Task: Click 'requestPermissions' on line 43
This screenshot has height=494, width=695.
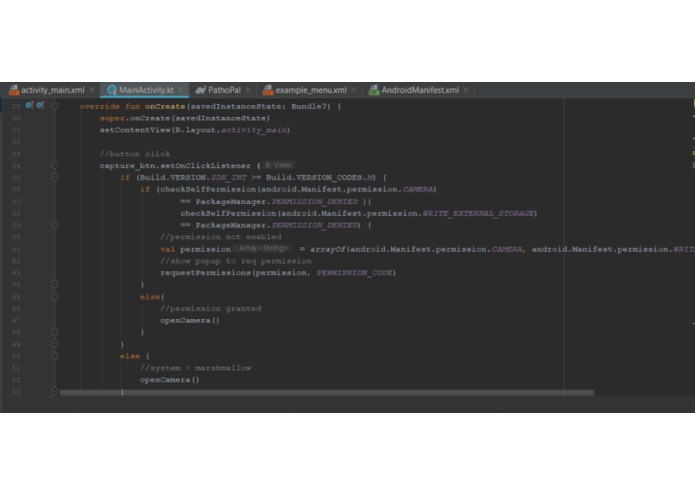Action: click(206, 273)
